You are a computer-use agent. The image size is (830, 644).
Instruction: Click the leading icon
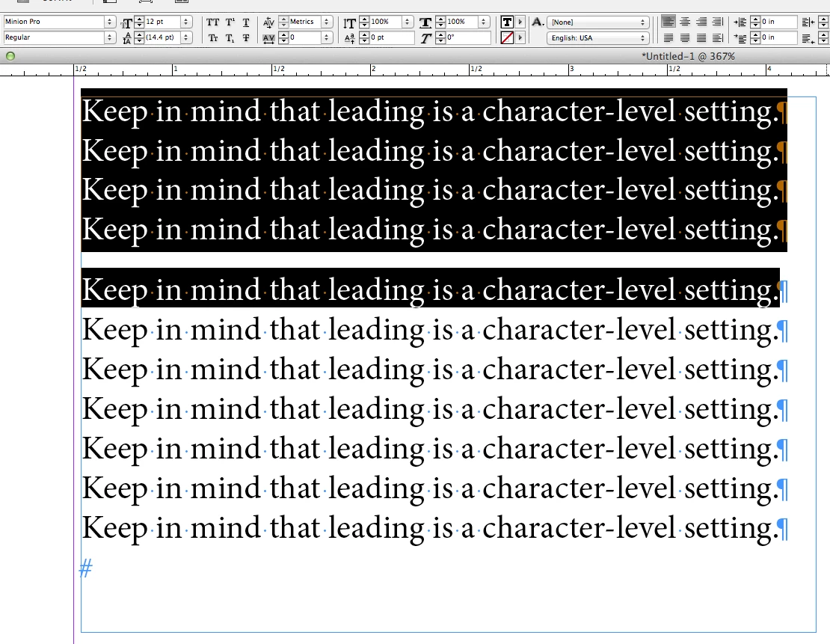[x=126, y=38]
